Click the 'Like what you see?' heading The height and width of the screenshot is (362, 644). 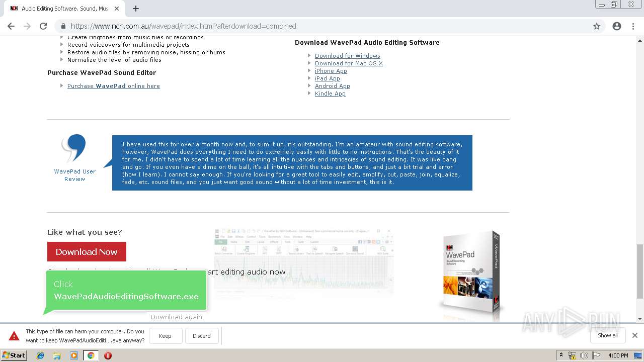coord(85,232)
